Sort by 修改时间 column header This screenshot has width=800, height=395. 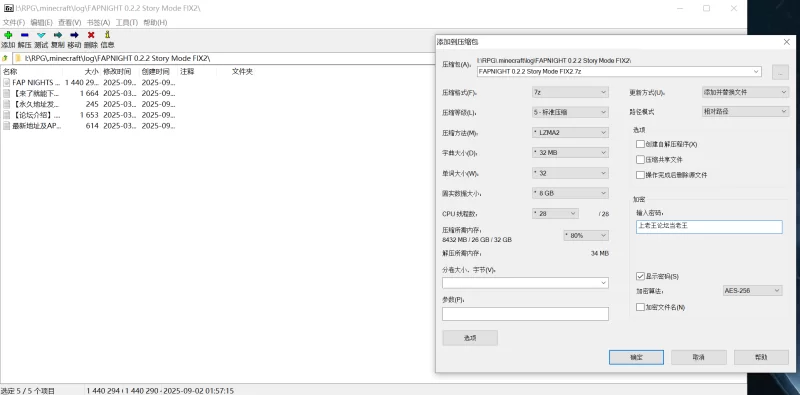coord(117,71)
